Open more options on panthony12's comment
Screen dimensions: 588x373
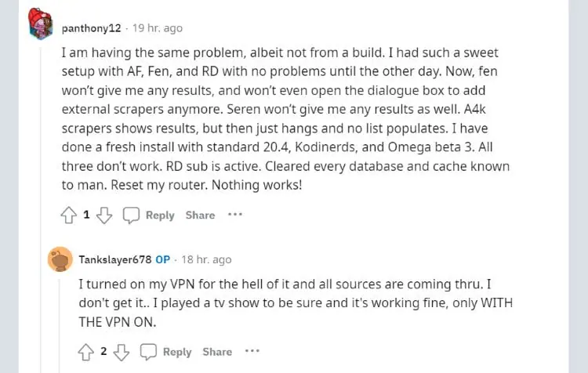tap(235, 215)
